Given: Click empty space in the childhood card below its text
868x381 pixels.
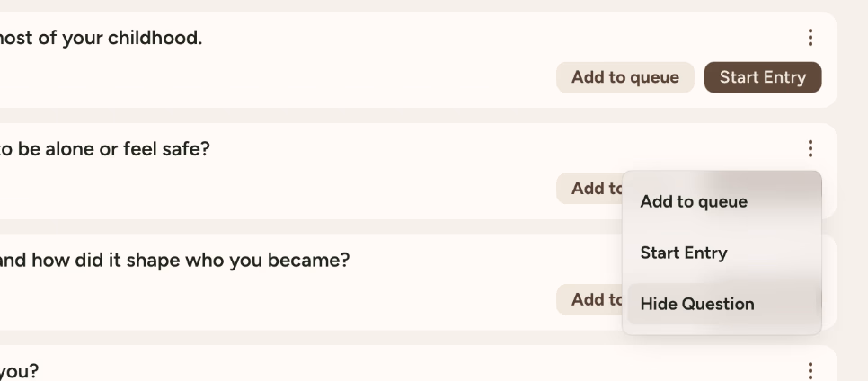Looking at the screenshot, I should click(x=270, y=81).
